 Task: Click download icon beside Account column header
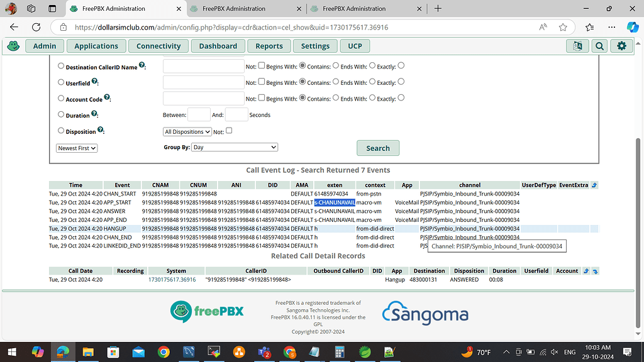coord(595,271)
